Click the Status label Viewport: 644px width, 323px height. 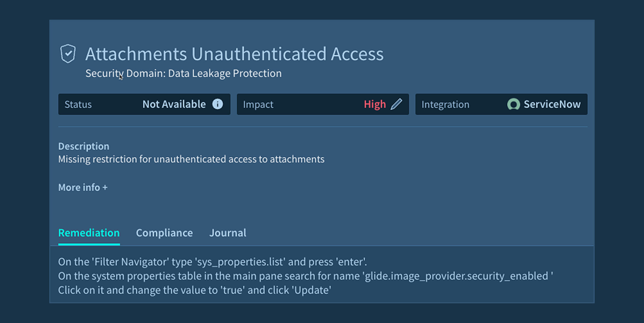click(78, 105)
